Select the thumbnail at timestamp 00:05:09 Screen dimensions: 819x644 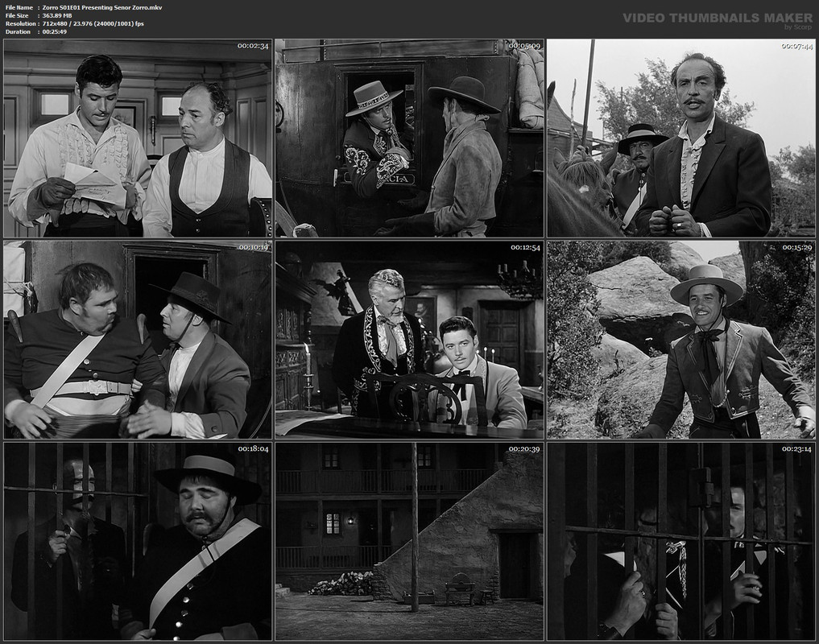pyautogui.click(x=409, y=138)
